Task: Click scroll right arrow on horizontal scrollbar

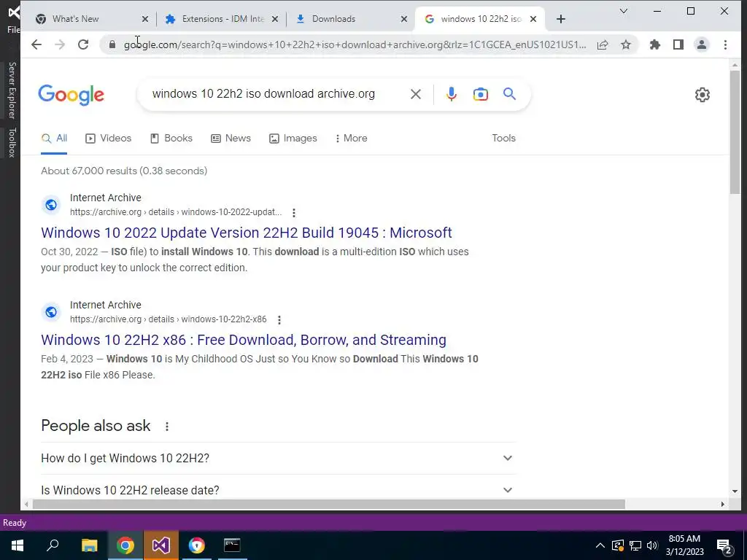Action: (723, 505)
